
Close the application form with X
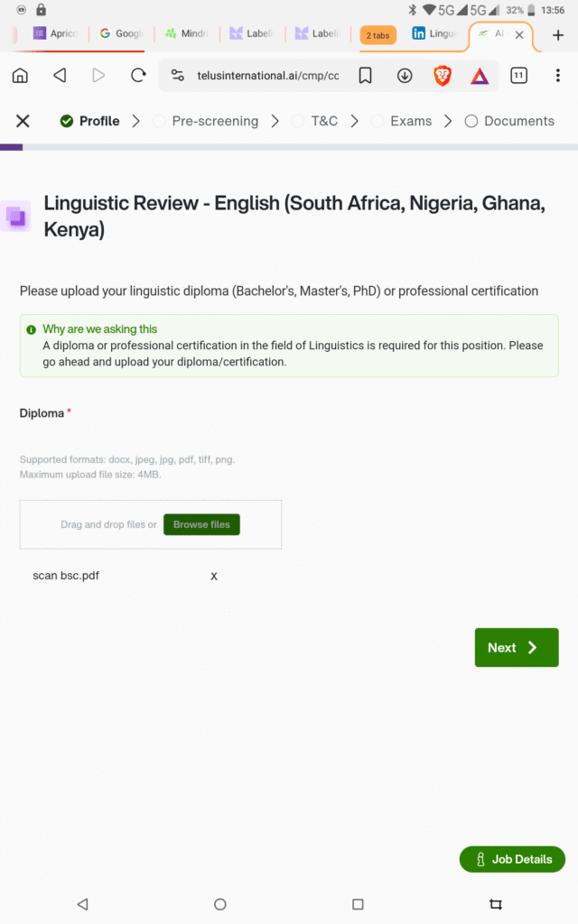[x=23, y=121]
